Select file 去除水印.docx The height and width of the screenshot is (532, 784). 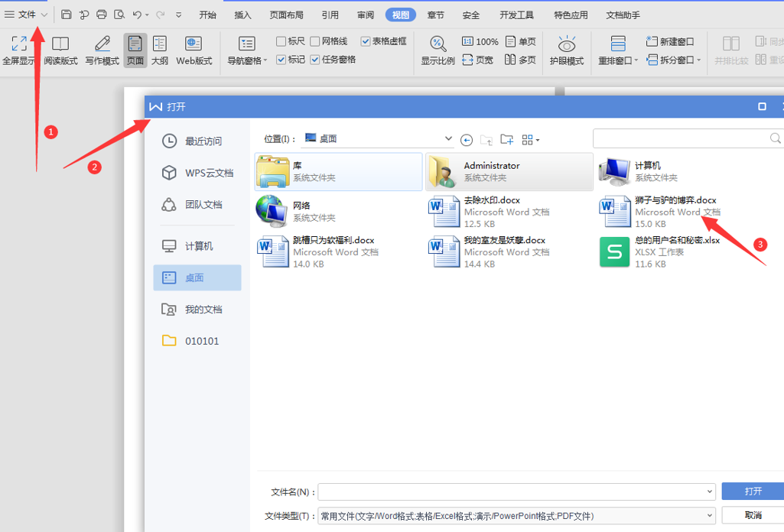489,212
